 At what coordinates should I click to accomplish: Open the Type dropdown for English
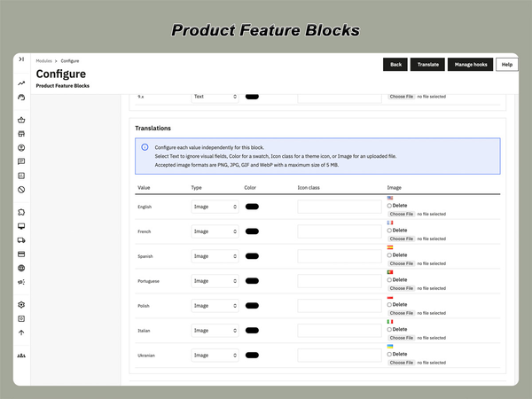click(215, 207)
